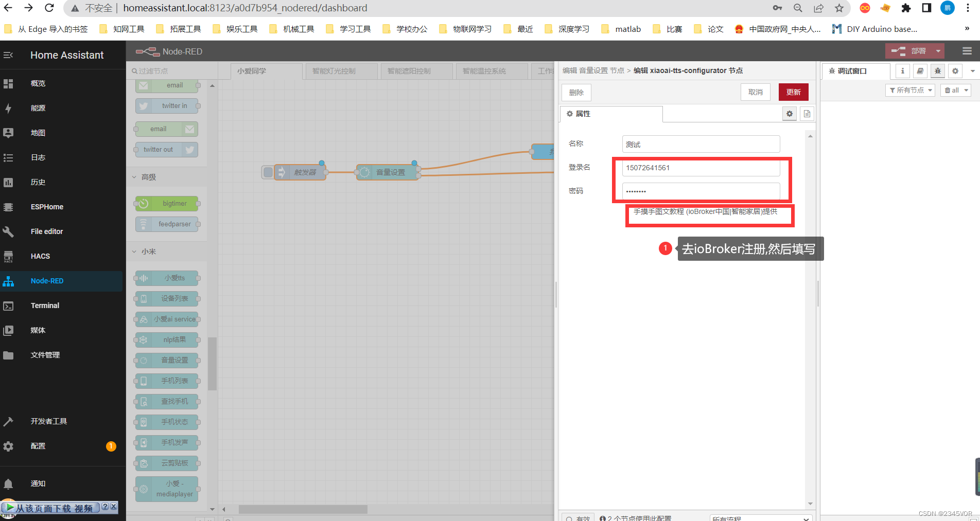Select the bigtimer palette node
The height and width of the screenshot is (521, 980).
coord(167,204)
